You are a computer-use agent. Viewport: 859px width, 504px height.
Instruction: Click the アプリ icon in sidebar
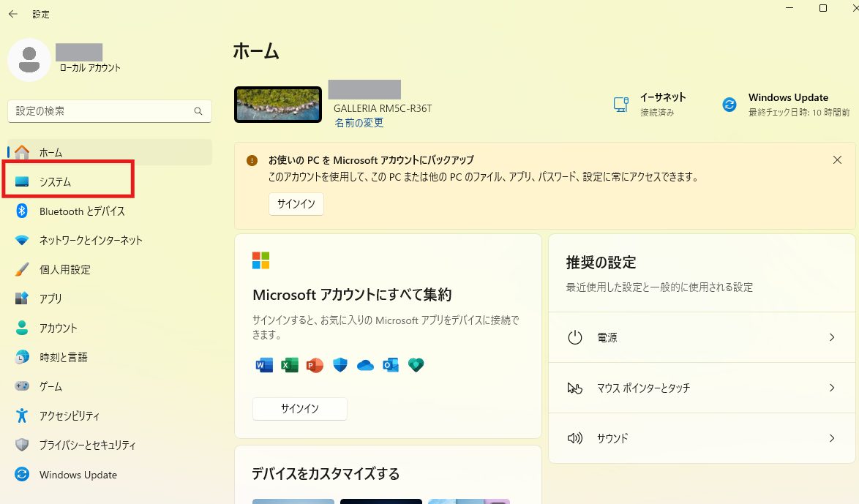(x=22, y=298)
